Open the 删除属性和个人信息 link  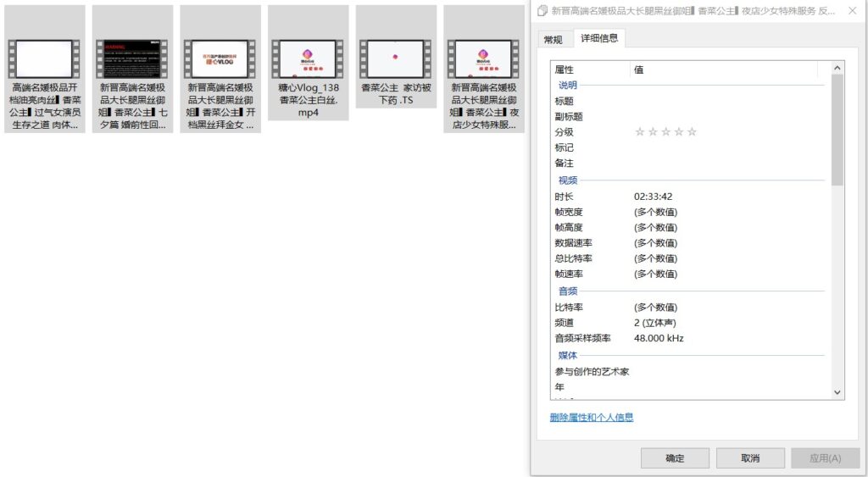[592, 418]
